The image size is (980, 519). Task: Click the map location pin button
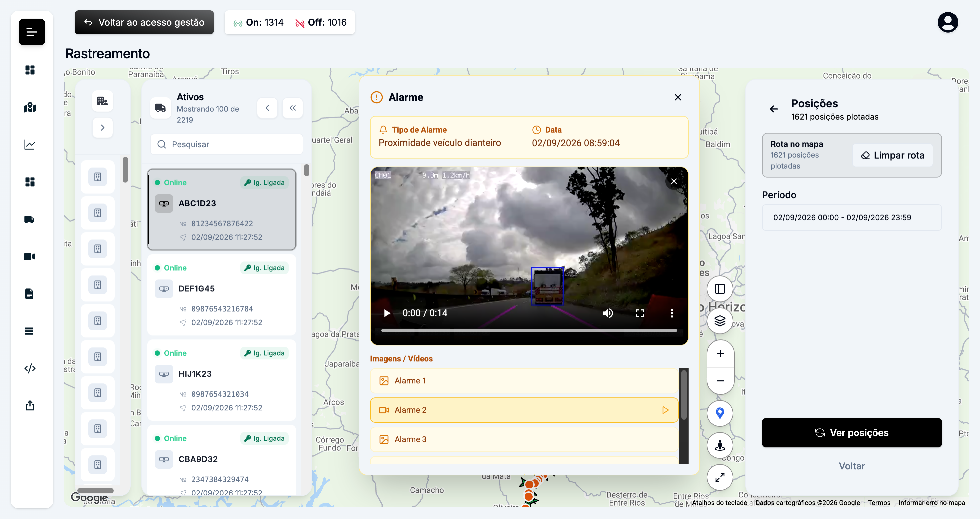tap(720, 413)
